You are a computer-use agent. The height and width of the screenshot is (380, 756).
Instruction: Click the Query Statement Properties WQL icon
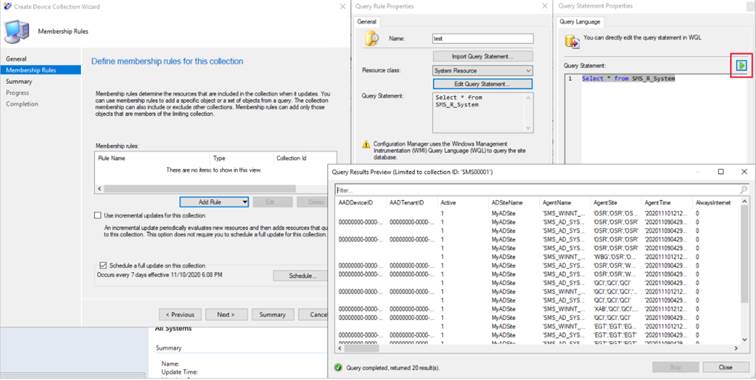[572, 42]
